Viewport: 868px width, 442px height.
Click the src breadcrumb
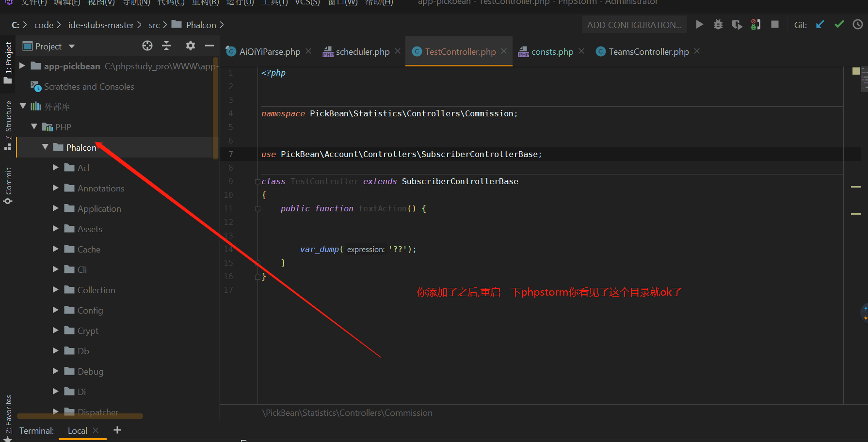(x=154, y=25)
